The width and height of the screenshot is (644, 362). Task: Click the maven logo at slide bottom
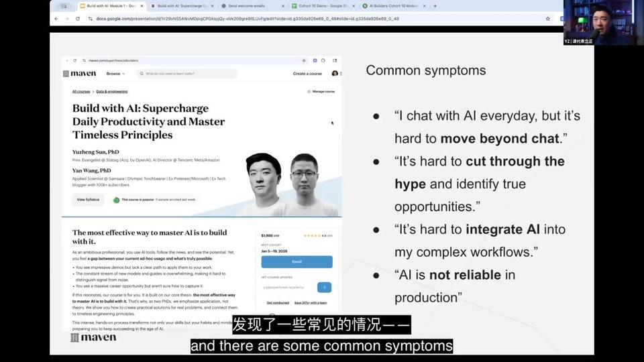coord(94,337)
